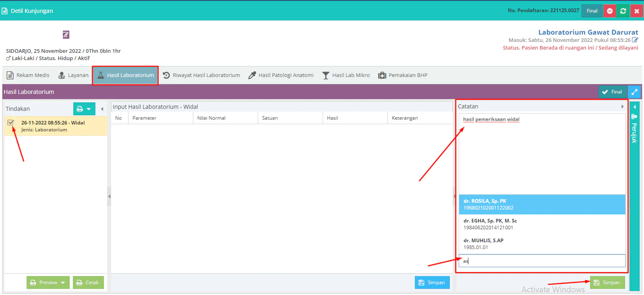
Task: Select dr. MUHLIS, S.AP option
Action: coord(542,244)
